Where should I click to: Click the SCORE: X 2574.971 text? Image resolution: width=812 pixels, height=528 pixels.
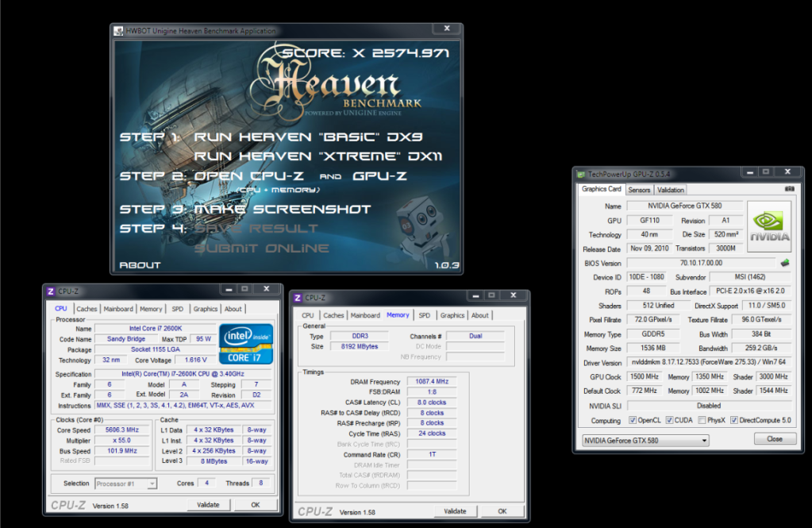[x=366, y=53]
